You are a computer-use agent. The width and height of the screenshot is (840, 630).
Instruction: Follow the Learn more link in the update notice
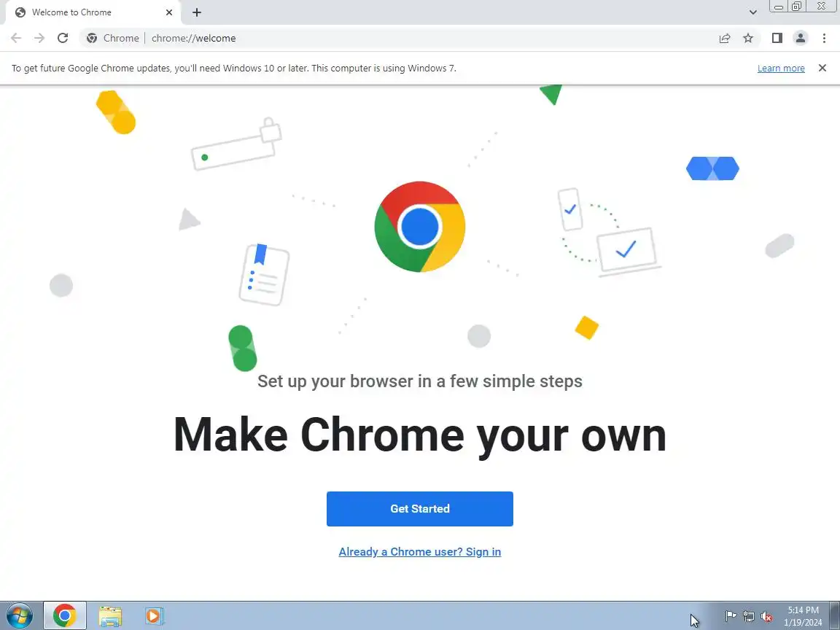point(780,68)
